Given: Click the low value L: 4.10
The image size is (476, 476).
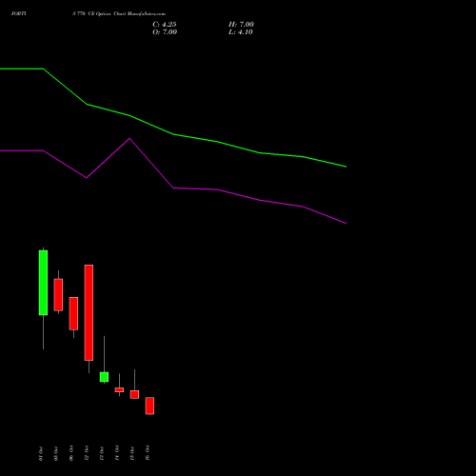Looking at the screenshot, I should coord(241,32).
